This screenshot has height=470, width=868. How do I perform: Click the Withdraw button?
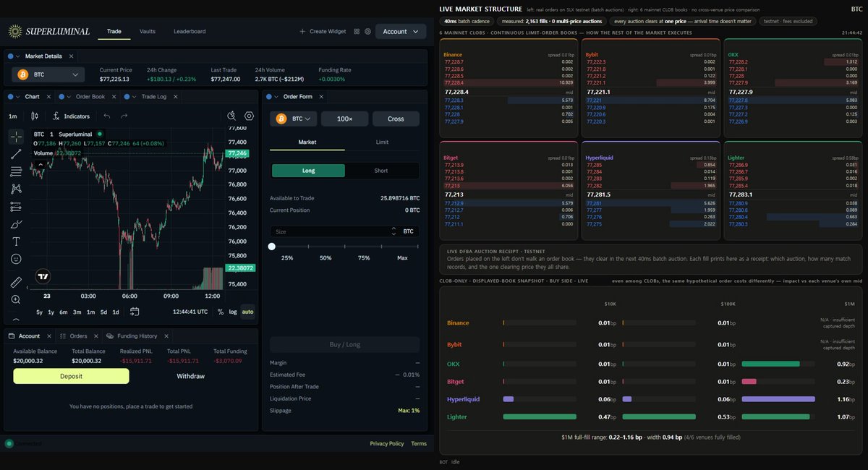tap(191, 376)
